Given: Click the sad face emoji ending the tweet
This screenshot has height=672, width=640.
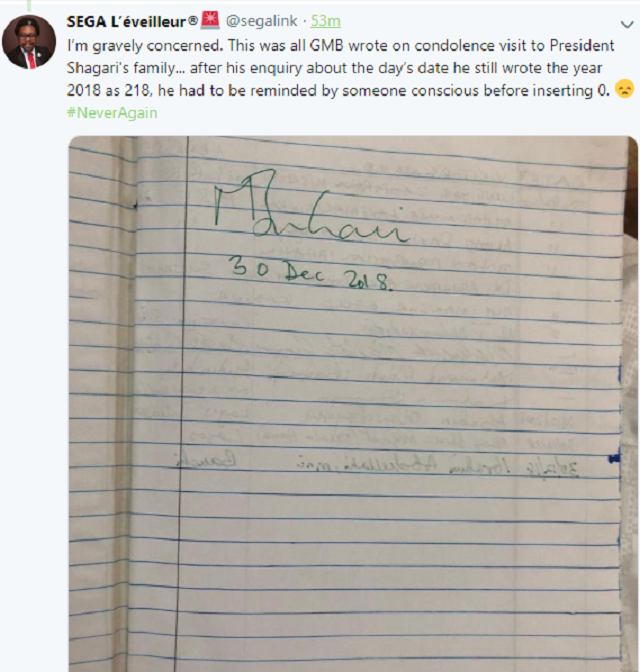Looking at the screenshot, I should 625,89.
